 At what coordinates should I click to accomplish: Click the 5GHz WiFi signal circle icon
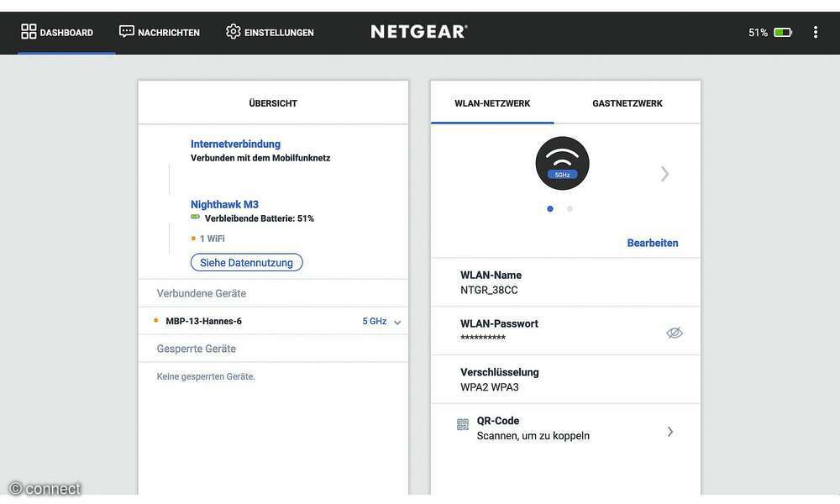[561, 162]
